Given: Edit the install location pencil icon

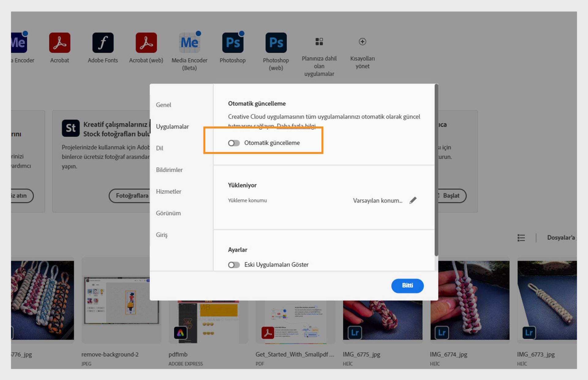Looking at the screenshot, I should [x=413, y=200].
